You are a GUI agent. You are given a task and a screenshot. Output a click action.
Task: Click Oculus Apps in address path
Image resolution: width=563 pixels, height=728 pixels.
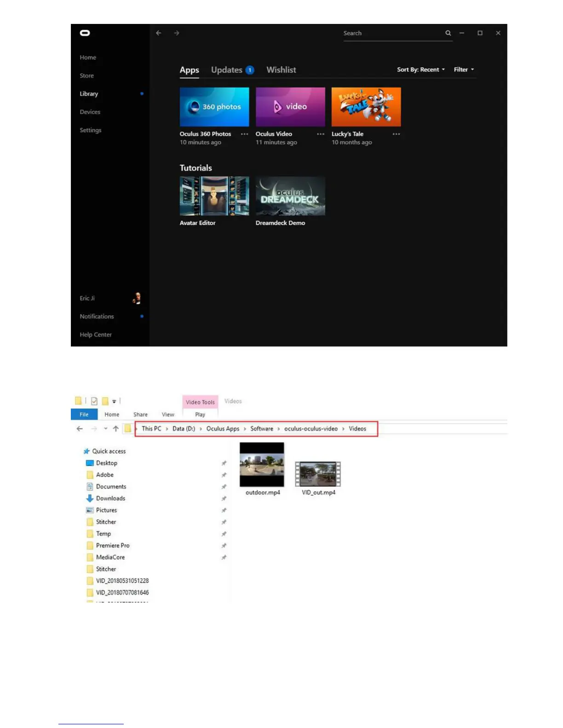223,429
